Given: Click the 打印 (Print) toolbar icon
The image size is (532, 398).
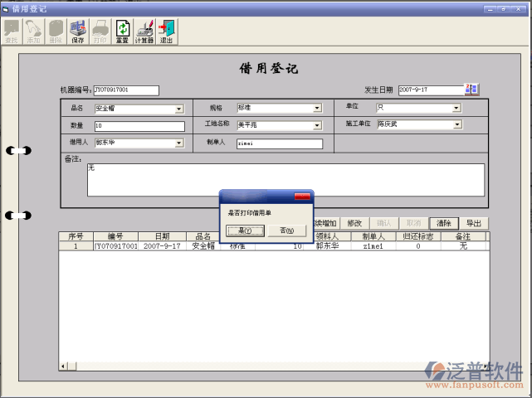Looking at the screenshot, I should click(x=100, y=32).
